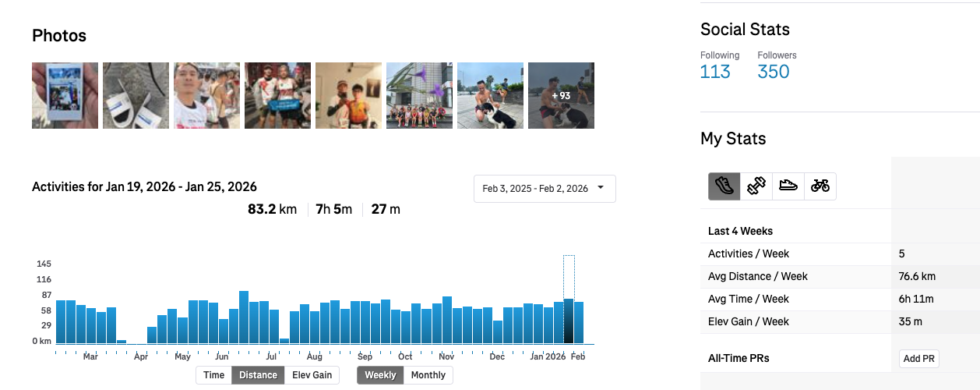Switch chart to Time view
Viewport: 980px width, 390px height.
(214, 375)
